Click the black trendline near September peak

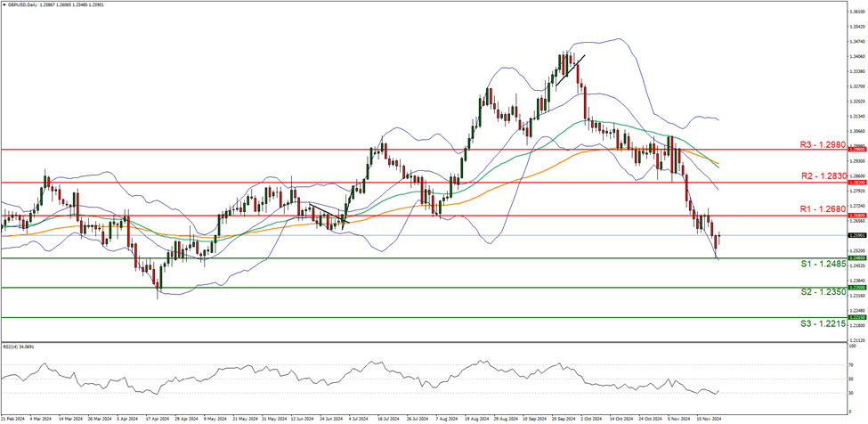[571, 71]
